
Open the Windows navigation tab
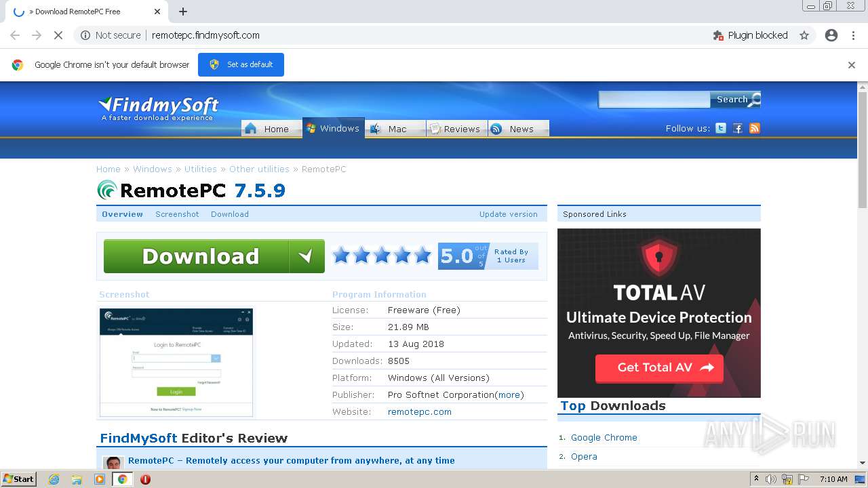[x=334, y=128]
